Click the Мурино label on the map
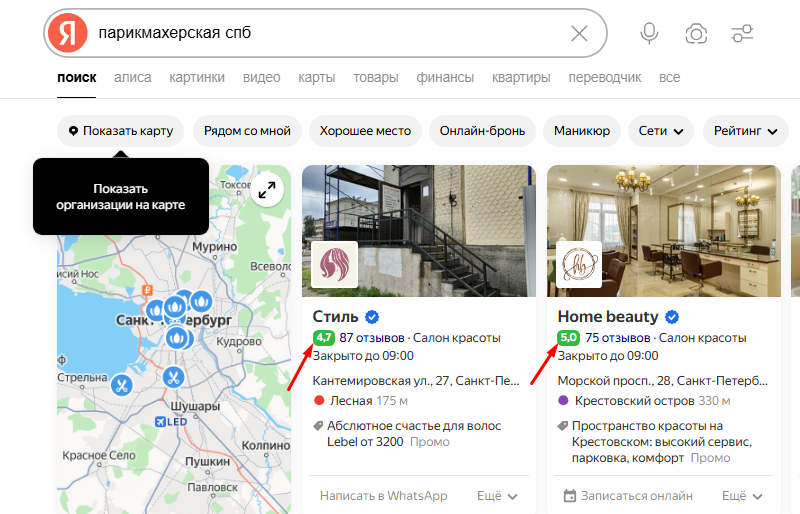Image resolution: width=800 pixels, height=514 pixels. tap(214, 247)
